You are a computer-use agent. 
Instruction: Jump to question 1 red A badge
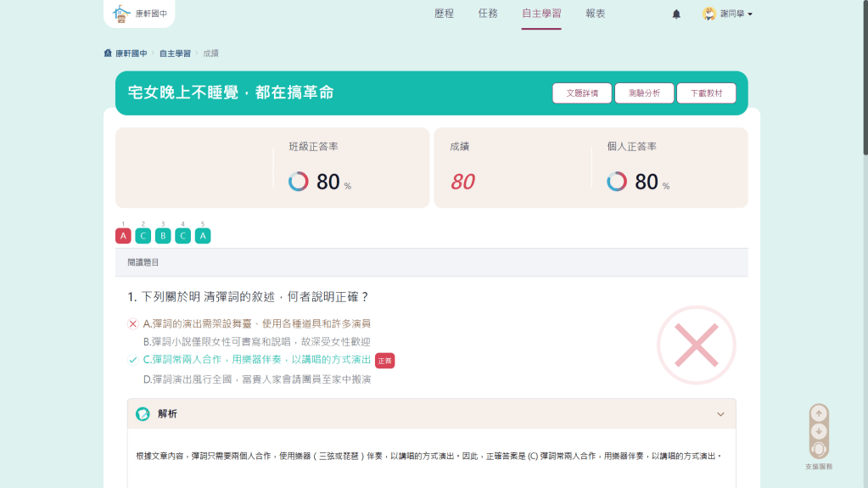(x=123, y=236)
